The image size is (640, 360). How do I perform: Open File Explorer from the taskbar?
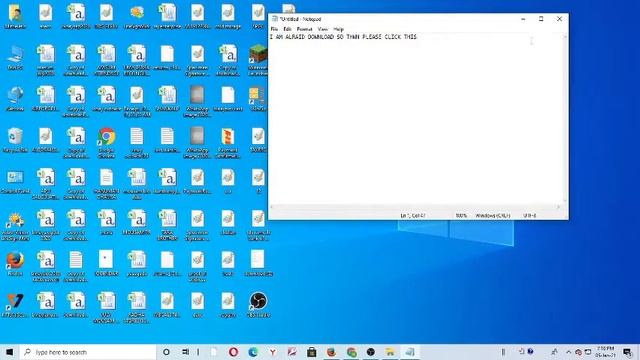pos(390,352)
